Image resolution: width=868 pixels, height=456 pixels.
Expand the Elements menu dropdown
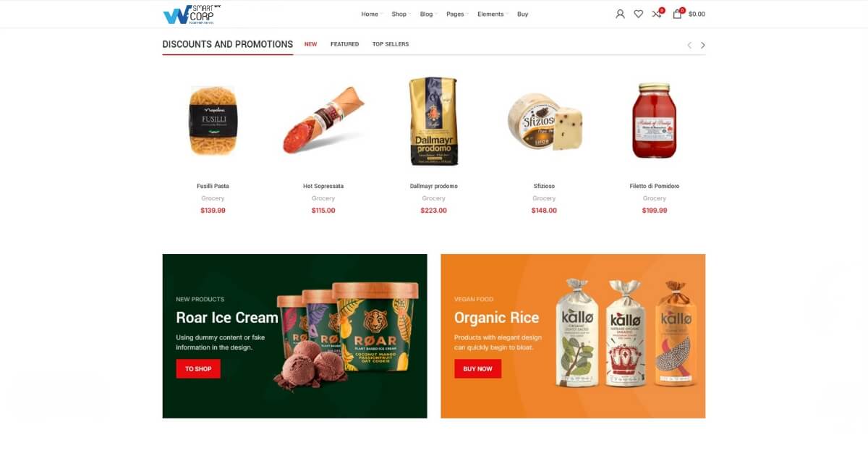click(x=493, y=14)
